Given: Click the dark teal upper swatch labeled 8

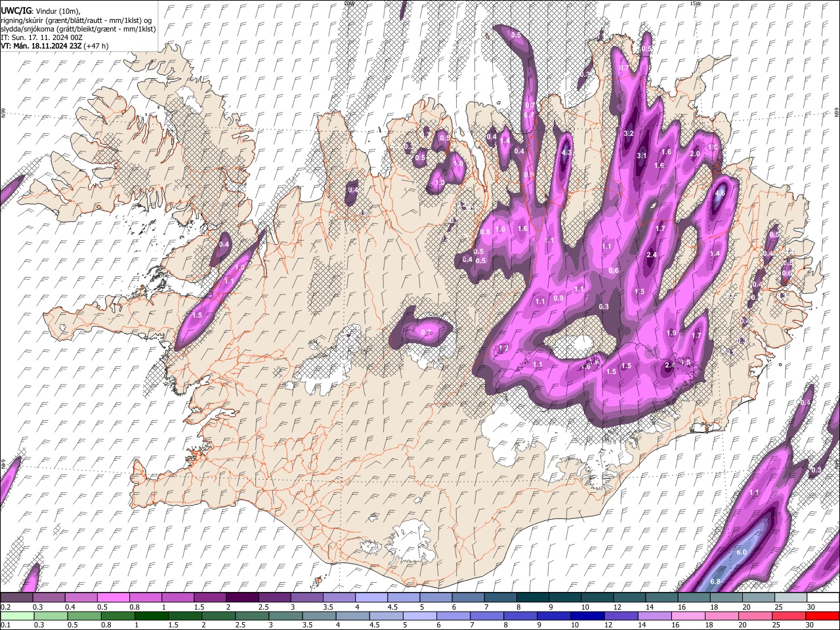Looking at the screenshot, I should [532, 597].
